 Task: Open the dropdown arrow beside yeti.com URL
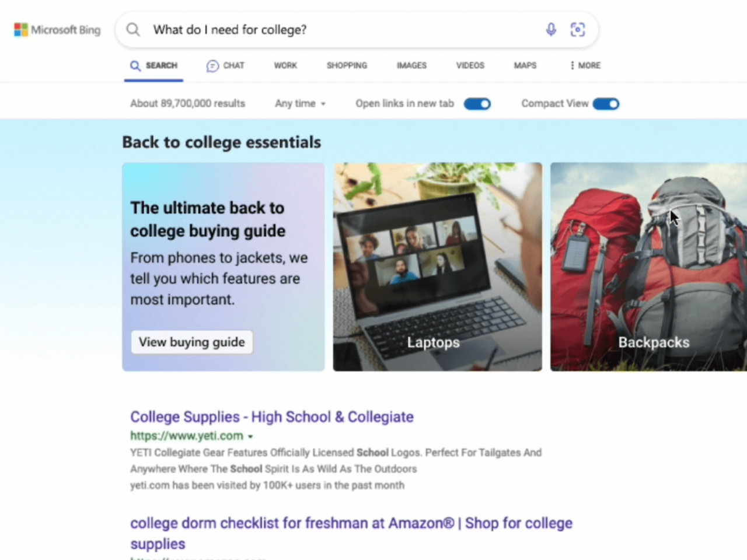[x=251, y=436]
